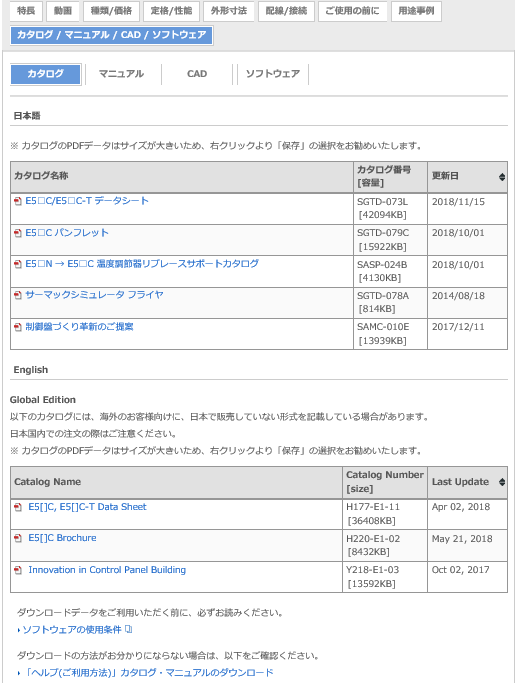Select catalog number cell SGTD-079C

(x=390, y=240)
